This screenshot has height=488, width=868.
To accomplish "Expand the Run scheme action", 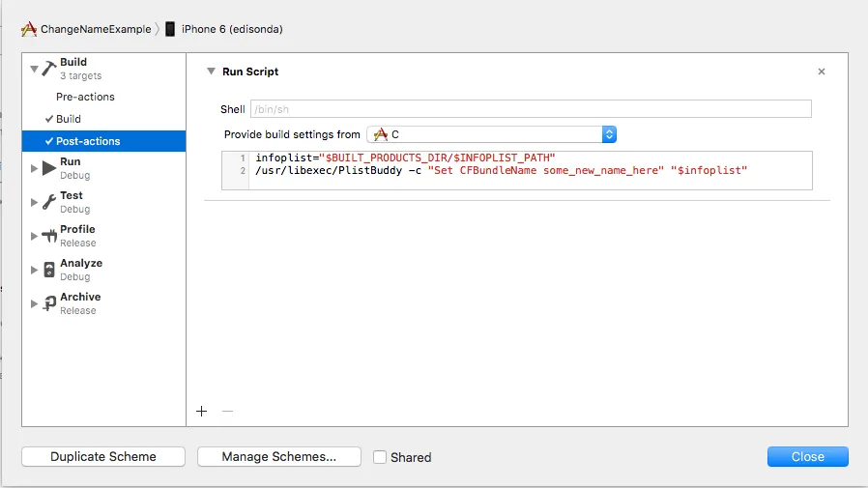I will (x=35, y=168).
